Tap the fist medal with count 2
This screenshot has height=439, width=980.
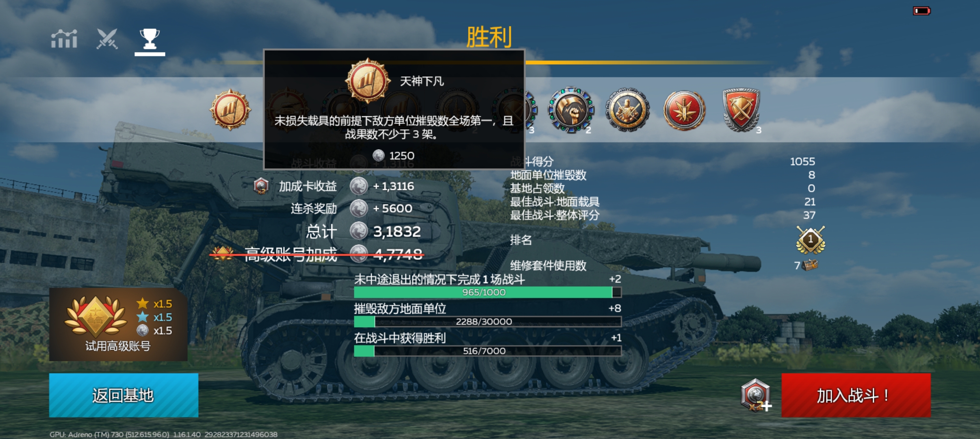[571, 110]
